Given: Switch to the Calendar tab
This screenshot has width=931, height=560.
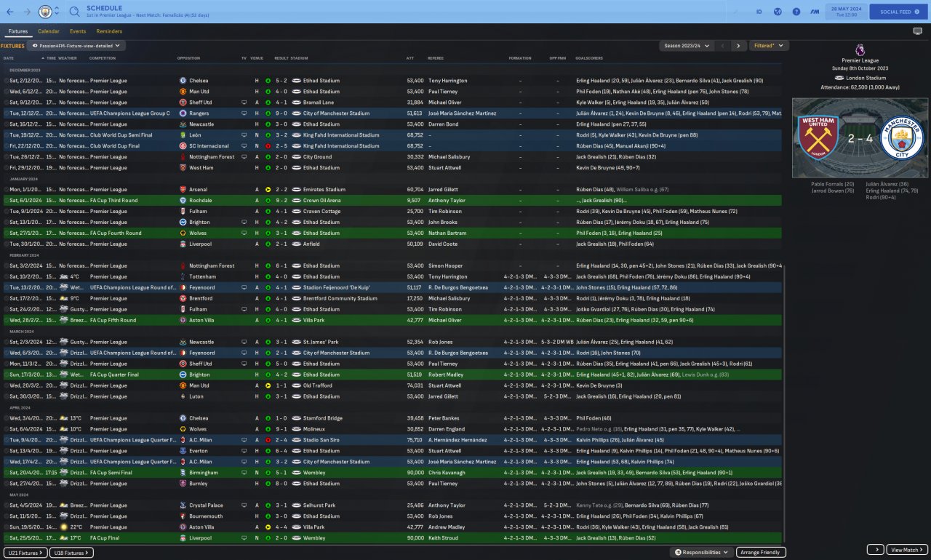Looking at the screenshot, I should click(49, 31).
